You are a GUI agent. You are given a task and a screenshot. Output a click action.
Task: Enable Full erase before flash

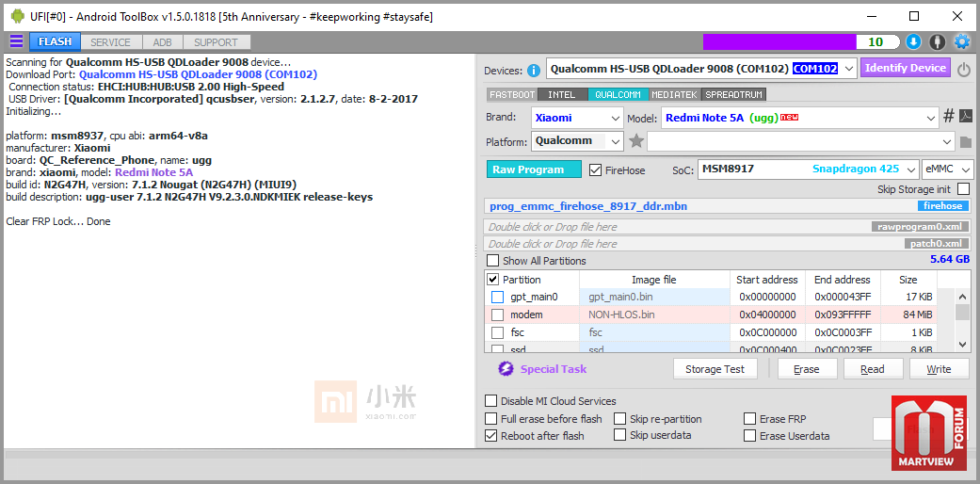point(491,418)
